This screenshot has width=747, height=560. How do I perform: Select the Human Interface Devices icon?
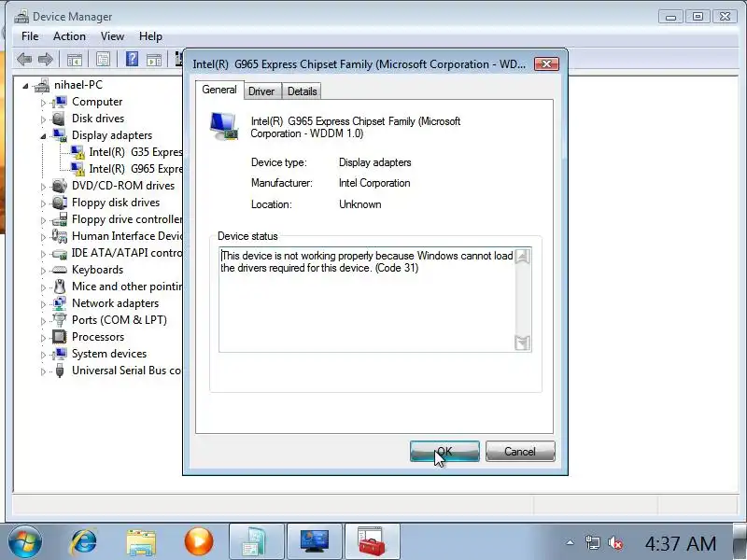click(60, 236)
